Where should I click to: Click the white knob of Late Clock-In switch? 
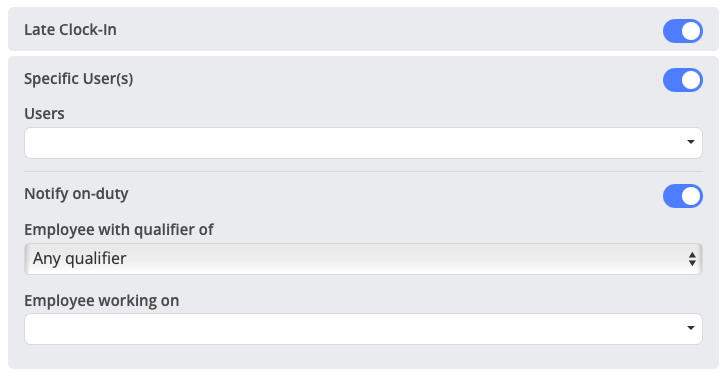691,31
